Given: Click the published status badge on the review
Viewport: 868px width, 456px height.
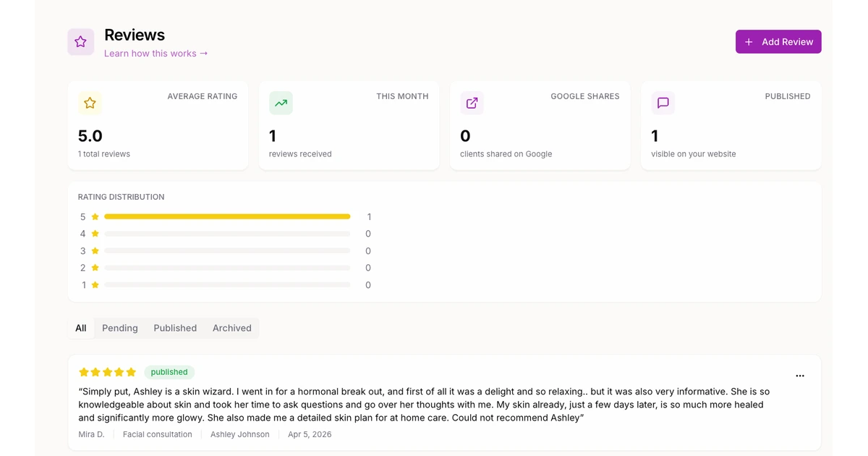Looking at the screenshot, I should click(x=169, y=372).
